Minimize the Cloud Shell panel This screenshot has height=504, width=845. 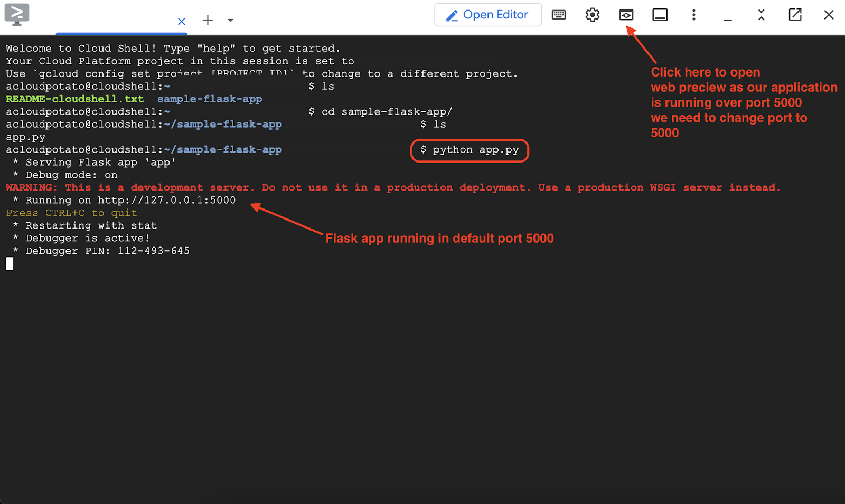[x=728, y=17]
